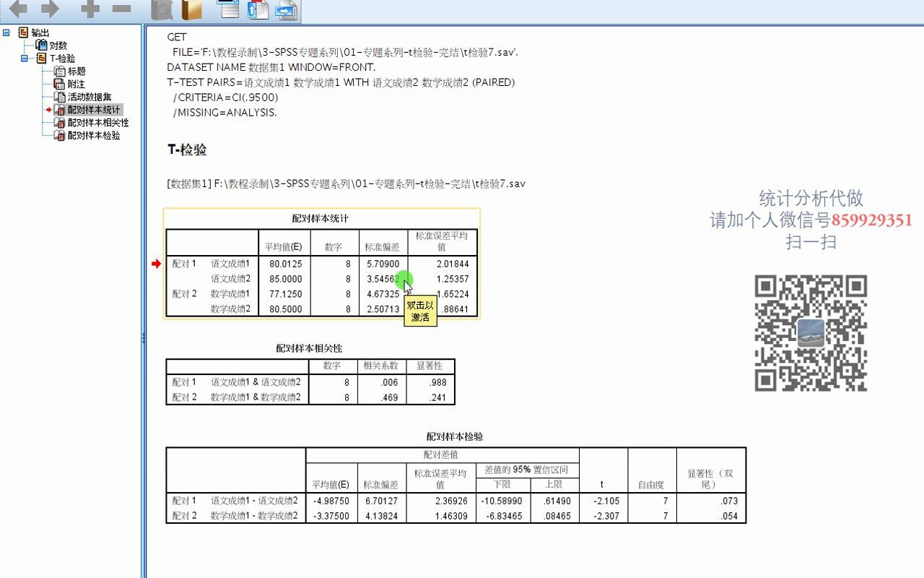The height and width of the screenshot is (578, 924).
Task: Click the /CRITERIA=CI(.9500) line
Action: pos(225,98)
